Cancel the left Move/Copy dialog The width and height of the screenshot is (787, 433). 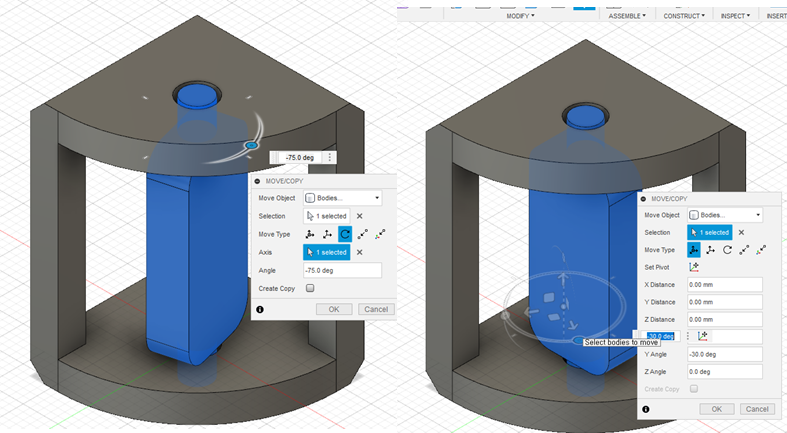coord(376,309)
